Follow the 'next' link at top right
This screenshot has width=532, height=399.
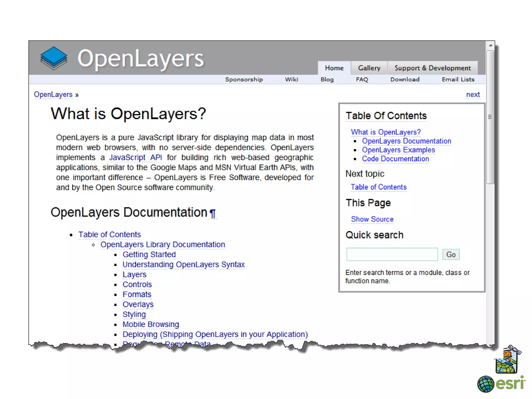473,95
